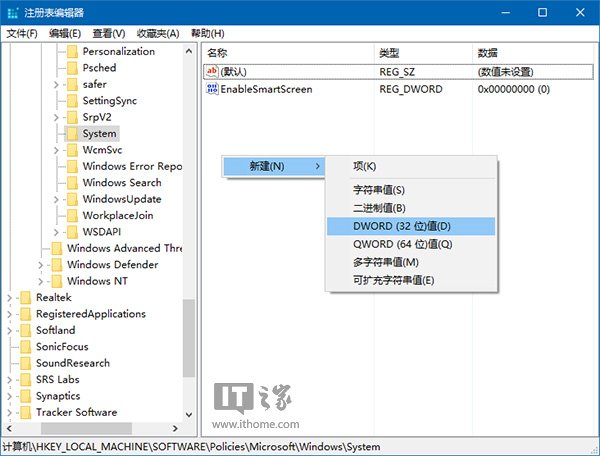
Task: Click the 0x00000000 (0) data cell
Action: click(x=514, y=89)
